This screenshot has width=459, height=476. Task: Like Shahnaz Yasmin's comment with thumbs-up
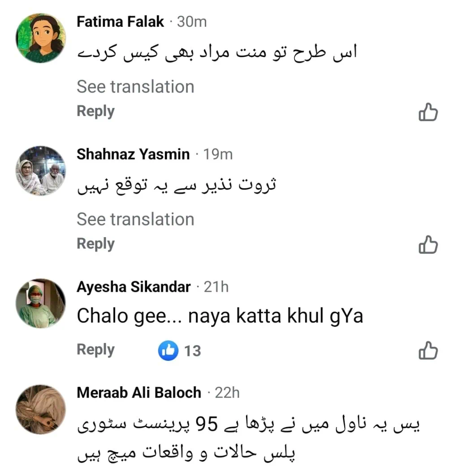coord(428,245)
